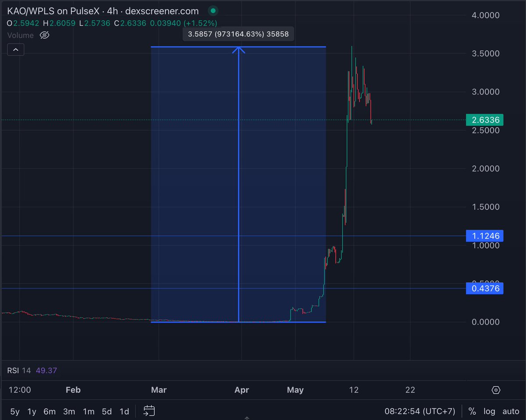Click the green status dot next to dexscreener.com
Image resolution: width=526 pixels, height=420 pixels.
coord(213,11)
